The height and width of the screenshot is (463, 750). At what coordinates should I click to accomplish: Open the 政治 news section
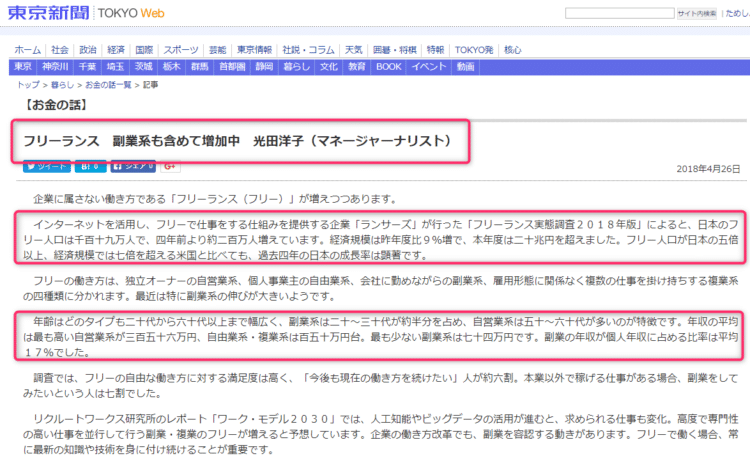[88, 49]
